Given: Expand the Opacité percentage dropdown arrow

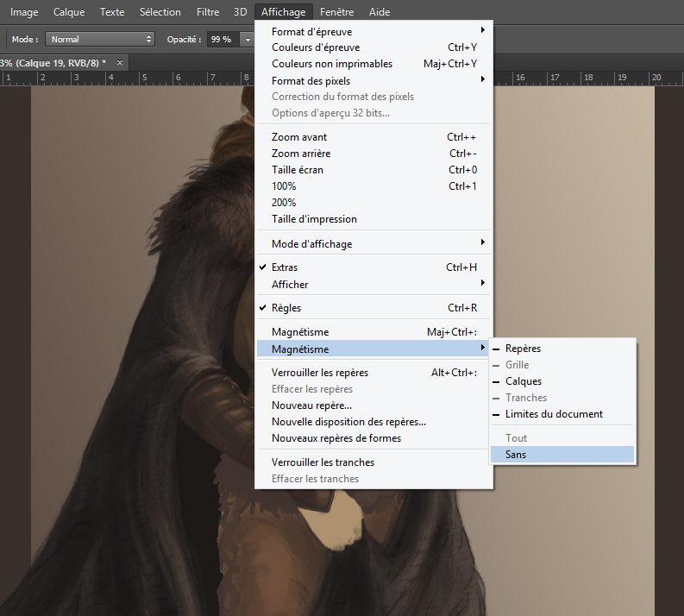Looking at the screenshot, I should click(x=248, y=39).
